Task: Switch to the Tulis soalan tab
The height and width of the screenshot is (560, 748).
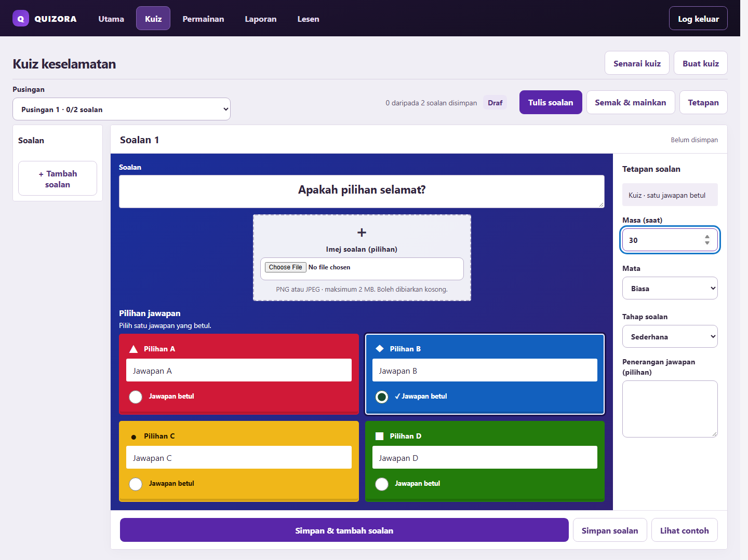Action: click(551, 102)
